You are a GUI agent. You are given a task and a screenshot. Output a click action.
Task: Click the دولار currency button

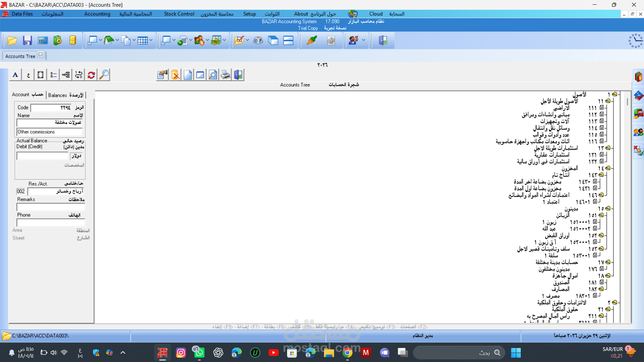77,156
